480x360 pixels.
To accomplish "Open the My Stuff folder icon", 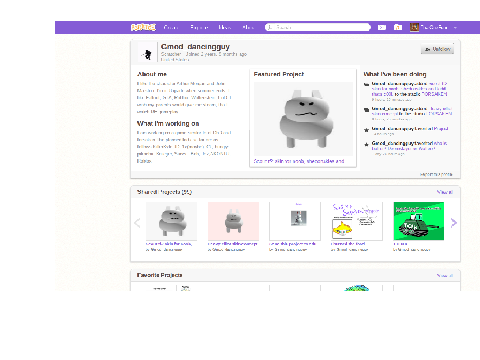I will click(x=397, y=27).
